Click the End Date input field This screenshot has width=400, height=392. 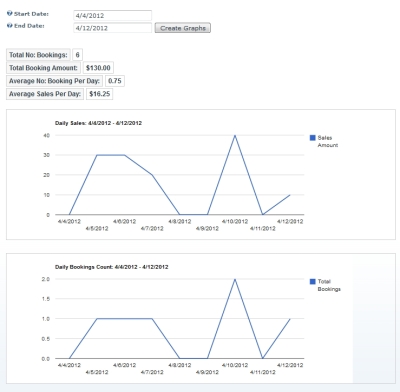click(113, 28)
